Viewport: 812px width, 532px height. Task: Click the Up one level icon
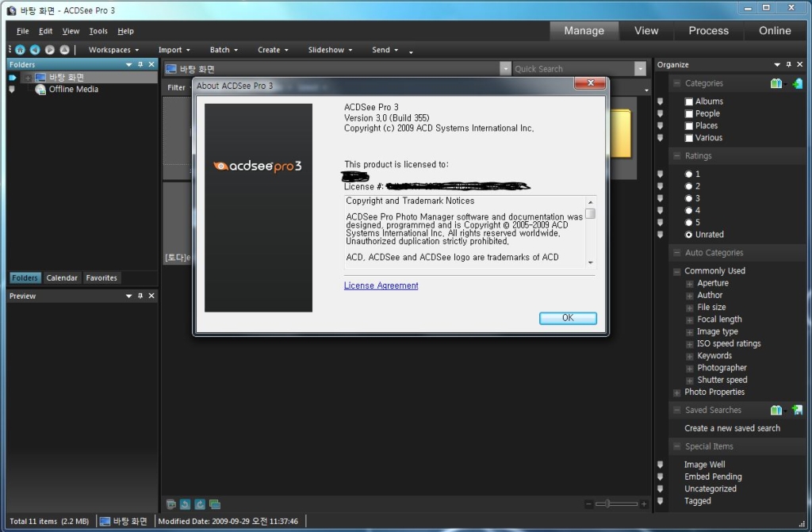click(64, 50)
